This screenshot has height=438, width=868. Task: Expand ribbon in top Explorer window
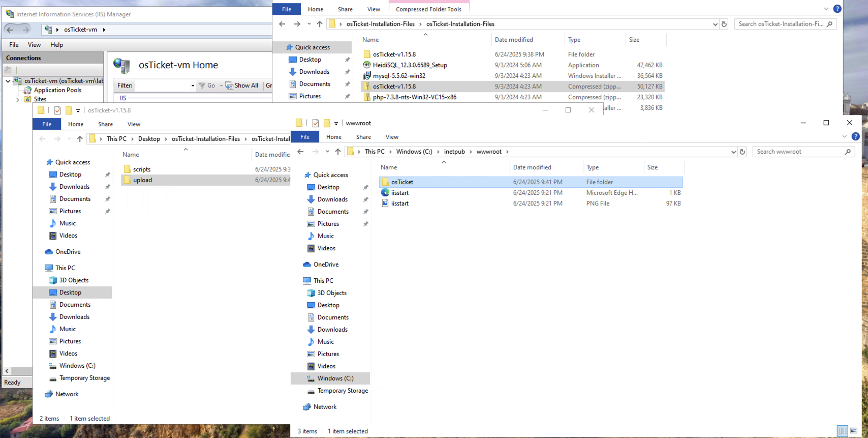[826, 9]
